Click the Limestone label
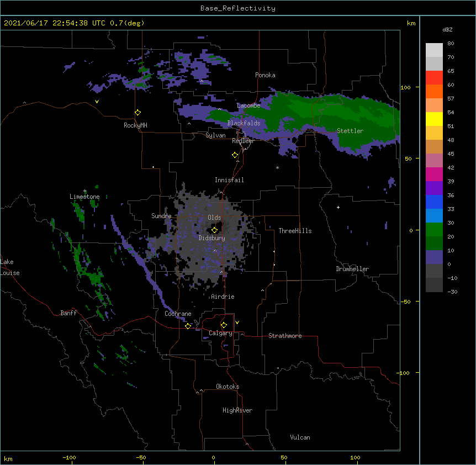Image resolution: width=476 pixels, height=465 pixels. [84, 197]
